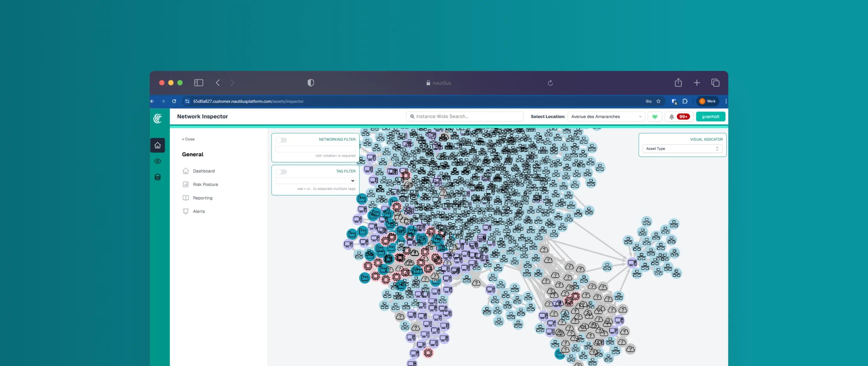The height and width of the screenshot is (366, 868).
Task: Click the gvanholt user button
Action: click(710, 117)
